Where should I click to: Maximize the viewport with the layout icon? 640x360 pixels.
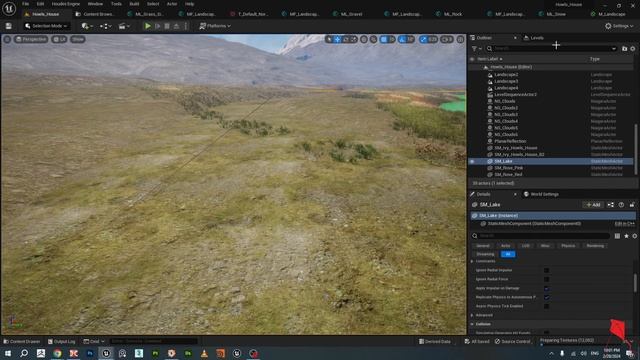[460, 40]
